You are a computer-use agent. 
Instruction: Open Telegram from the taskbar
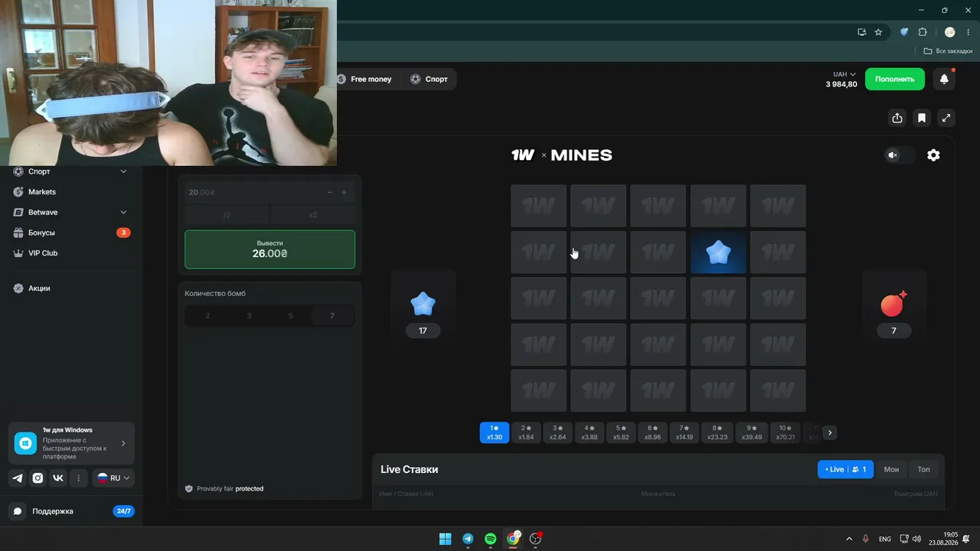[468, 539]
